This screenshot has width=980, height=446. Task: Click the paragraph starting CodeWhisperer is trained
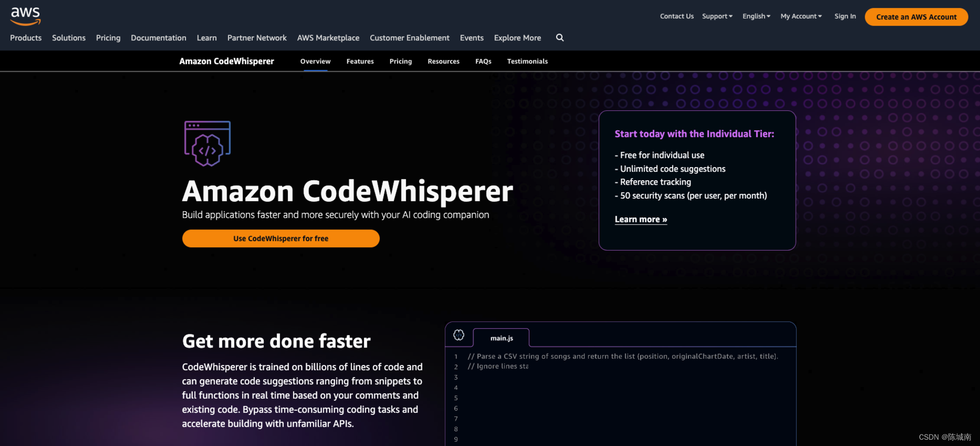303,395
